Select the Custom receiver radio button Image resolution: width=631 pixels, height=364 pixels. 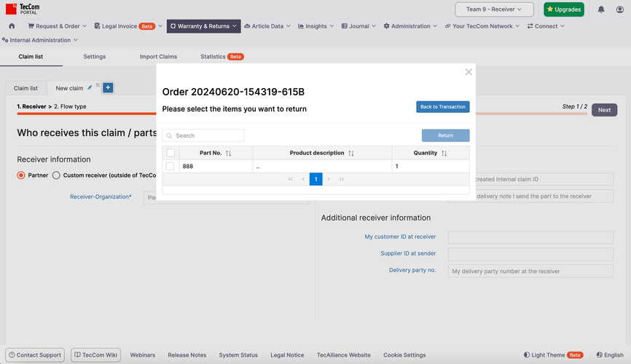click(x=56, y=175)
